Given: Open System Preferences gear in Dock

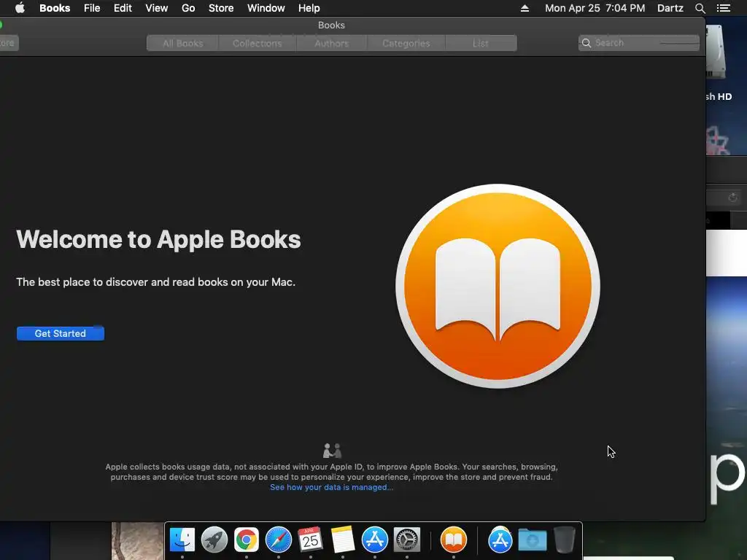Looking at the screenshot, I should tap(407, 540).
